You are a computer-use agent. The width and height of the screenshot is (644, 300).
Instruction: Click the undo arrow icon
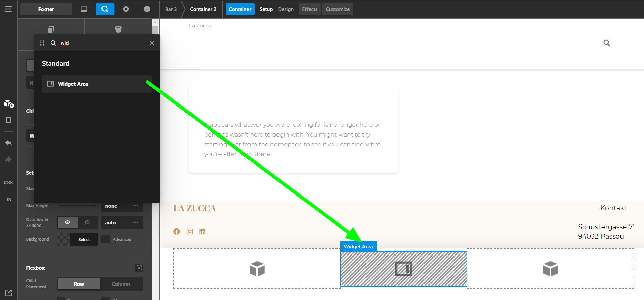[8, 143]
